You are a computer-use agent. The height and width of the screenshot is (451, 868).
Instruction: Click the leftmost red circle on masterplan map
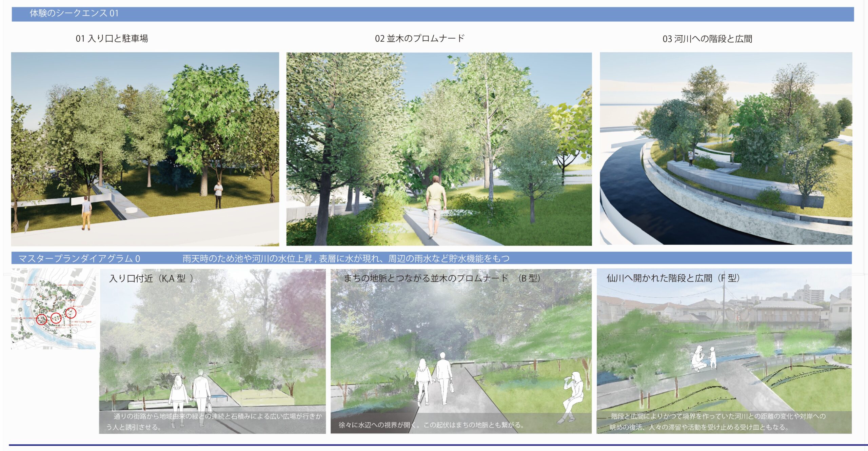point(42,319)
